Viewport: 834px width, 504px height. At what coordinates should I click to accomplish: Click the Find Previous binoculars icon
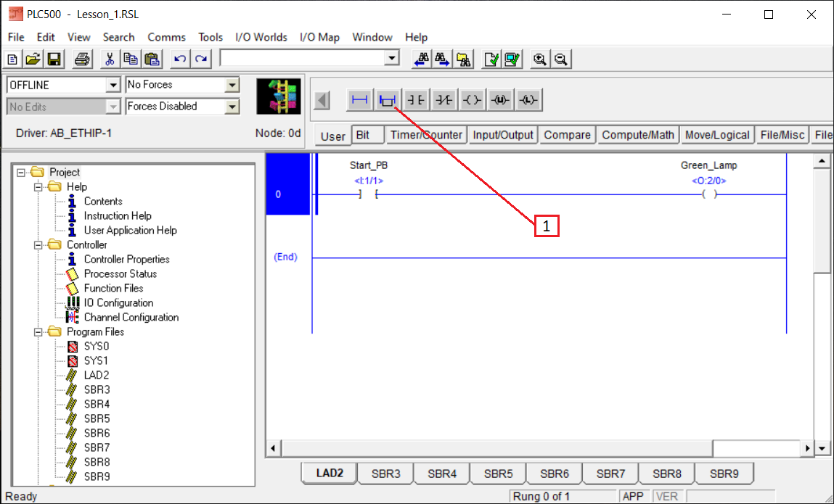[x=422, y=59]
